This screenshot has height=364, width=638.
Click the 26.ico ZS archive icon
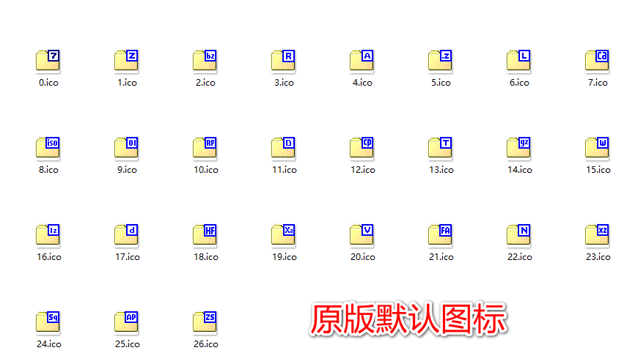coord(205,322)
